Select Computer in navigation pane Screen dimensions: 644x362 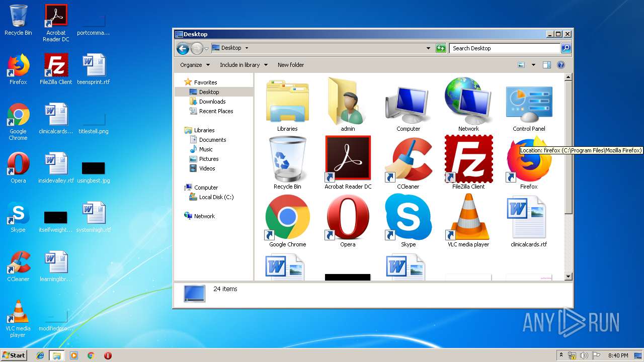(x=206, y=188)
